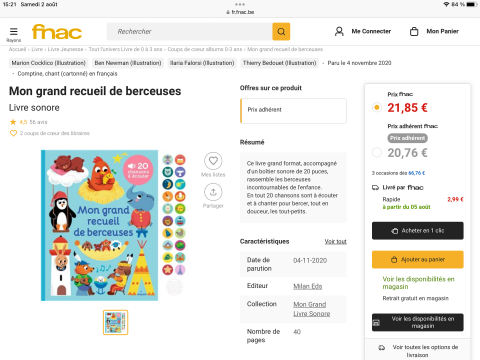Open Voir tout characteristics link

coord(336,241)
